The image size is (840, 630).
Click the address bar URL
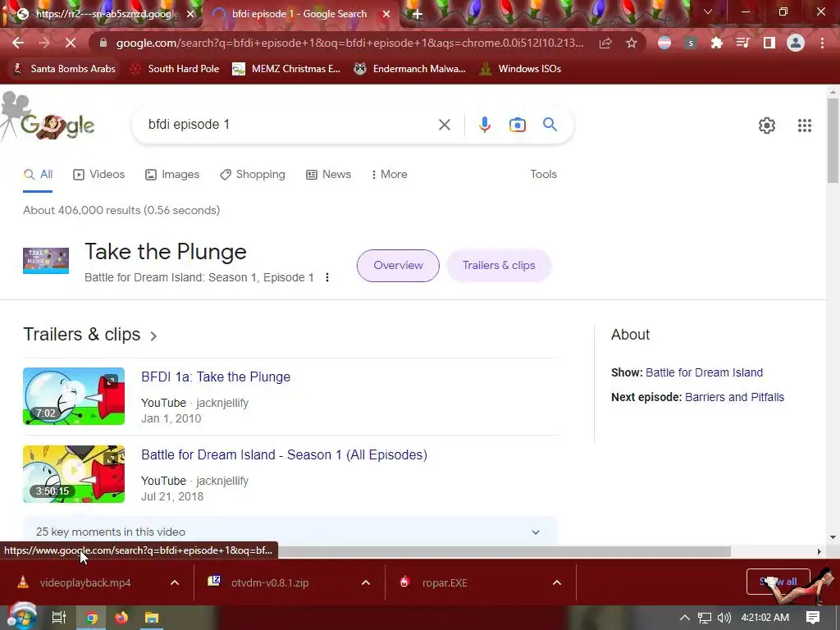(x=349, y=43)
